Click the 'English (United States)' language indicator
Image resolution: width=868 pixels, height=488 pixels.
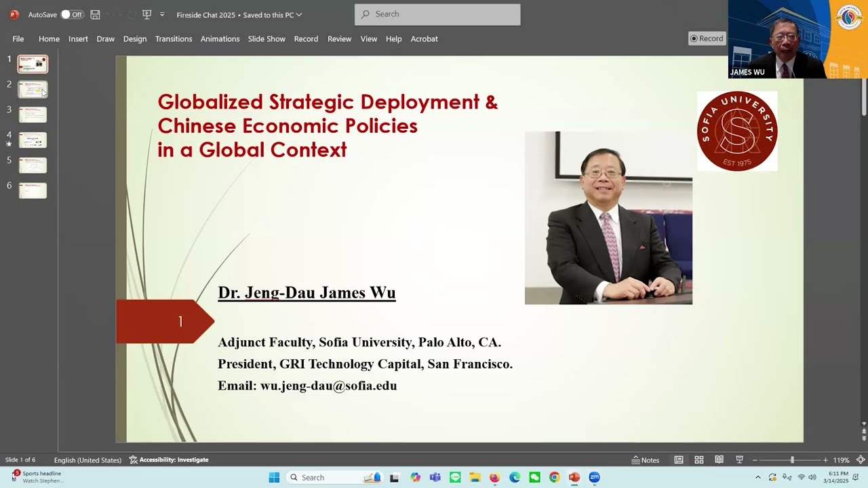coord(87,460)
